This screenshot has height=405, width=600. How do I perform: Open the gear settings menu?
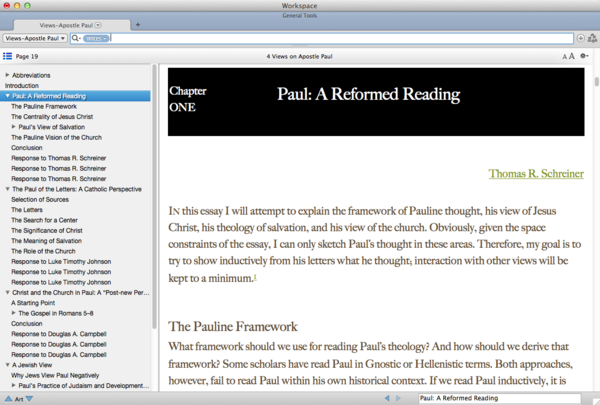[584, 56]
